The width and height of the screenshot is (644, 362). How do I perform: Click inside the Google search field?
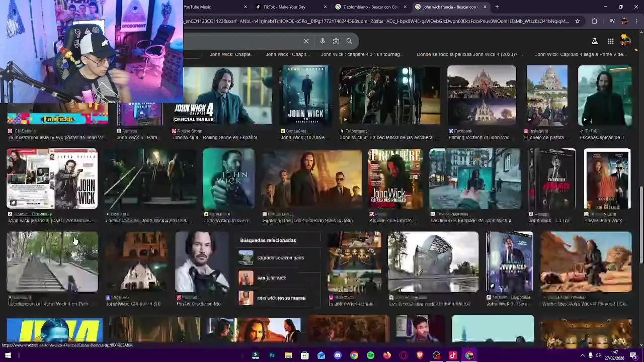(x=242, y=41)
